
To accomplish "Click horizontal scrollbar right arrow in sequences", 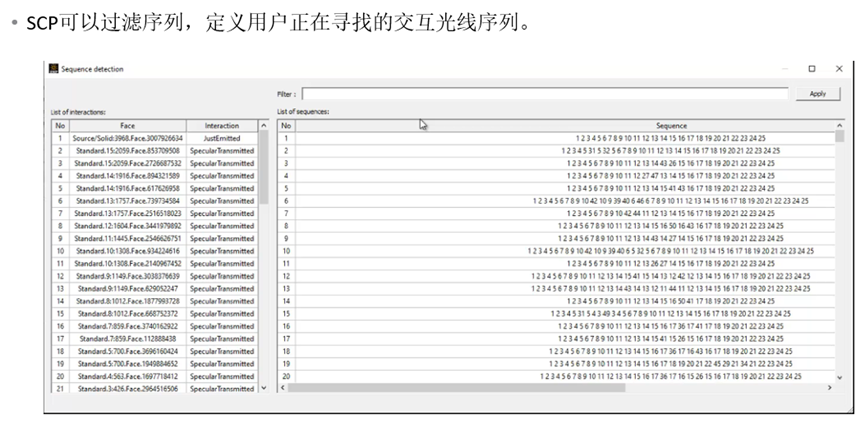I will [829, 388].
